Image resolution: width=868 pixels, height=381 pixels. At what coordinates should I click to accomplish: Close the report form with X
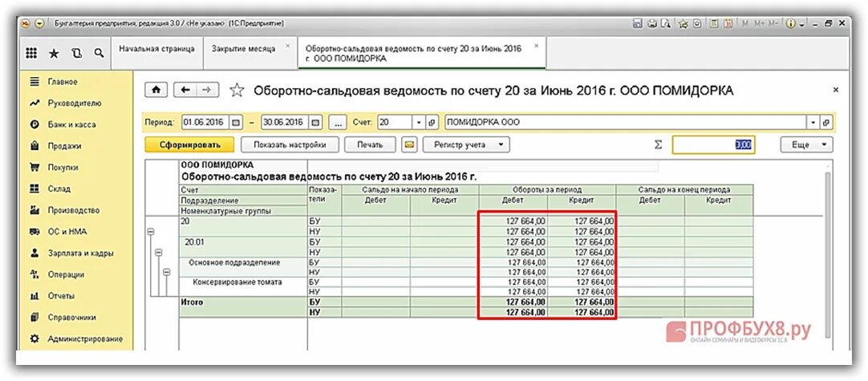click(x=836, y=90)
